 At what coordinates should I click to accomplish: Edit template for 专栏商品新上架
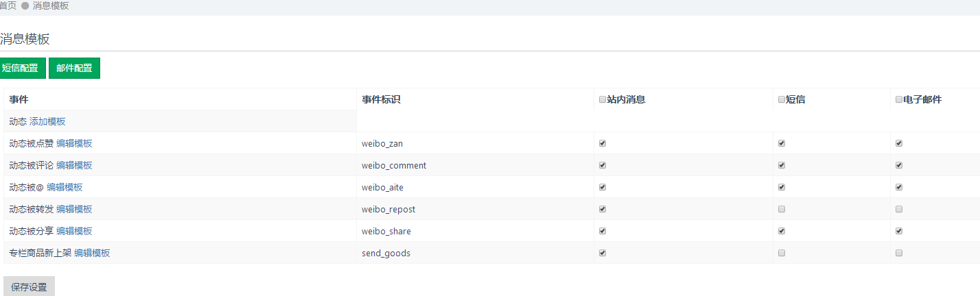[x=92, y=253]
